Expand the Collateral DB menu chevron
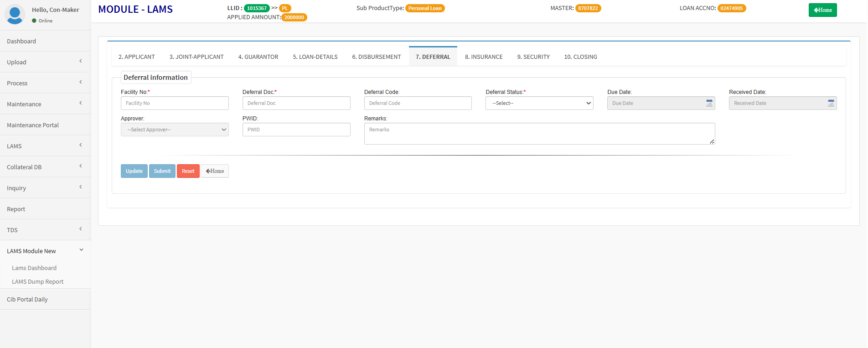The height and width of the screenshot is (348, 868). (81, 166)
